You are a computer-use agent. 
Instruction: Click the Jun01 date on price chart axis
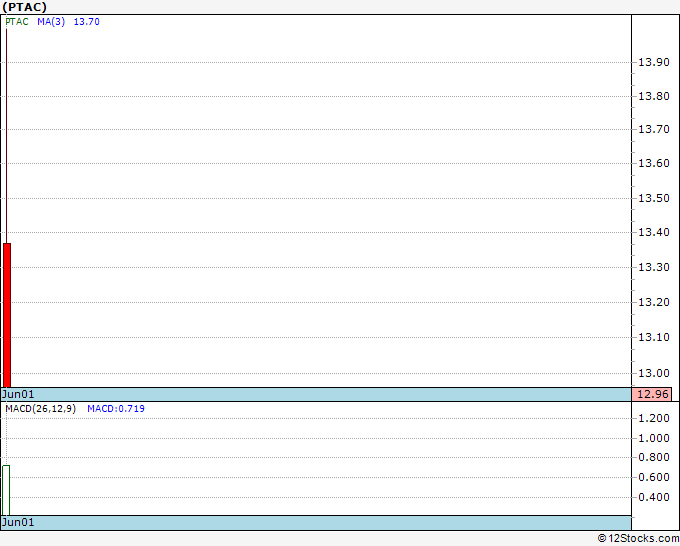(x=18, y=394)
